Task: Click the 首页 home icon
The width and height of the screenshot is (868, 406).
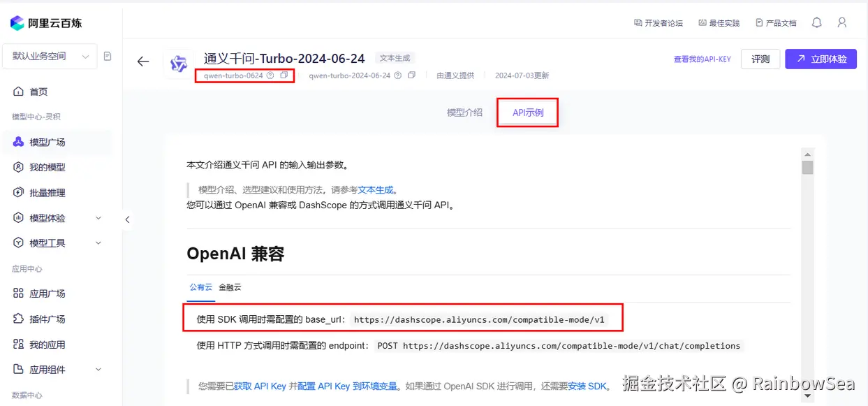Action: click(19, 92)
